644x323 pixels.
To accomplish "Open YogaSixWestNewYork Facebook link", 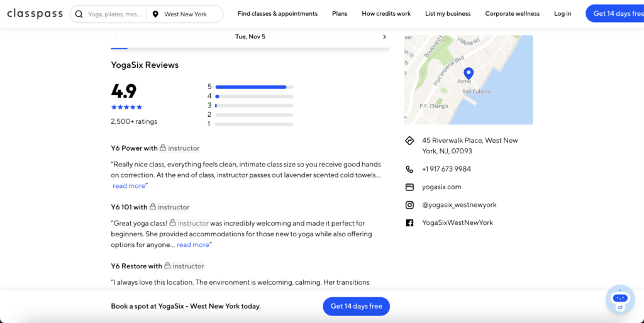I will click(x=458, y=223).
